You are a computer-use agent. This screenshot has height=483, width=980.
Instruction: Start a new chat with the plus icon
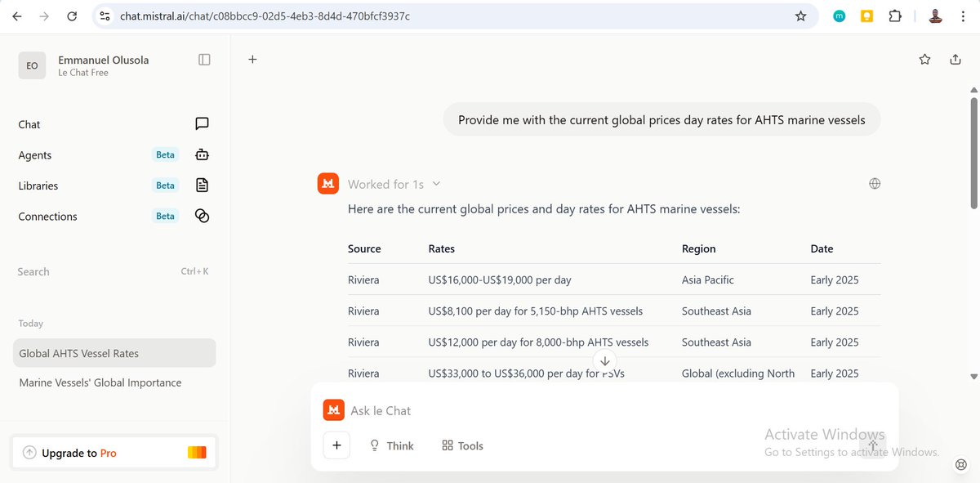252,59
